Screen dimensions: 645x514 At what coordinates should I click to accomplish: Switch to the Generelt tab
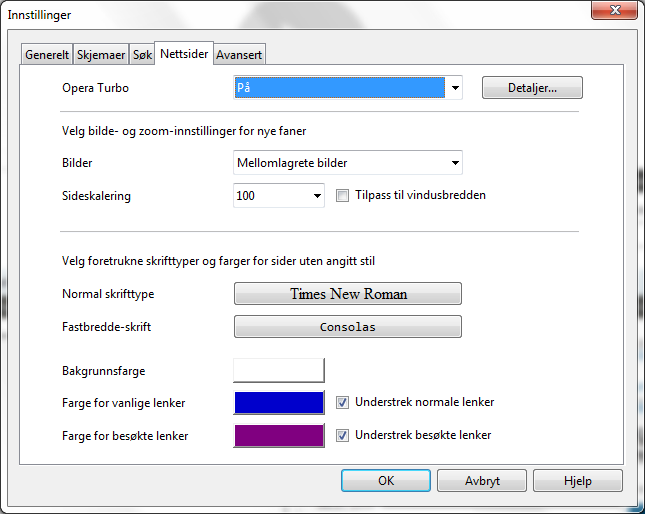click(46, 56)
